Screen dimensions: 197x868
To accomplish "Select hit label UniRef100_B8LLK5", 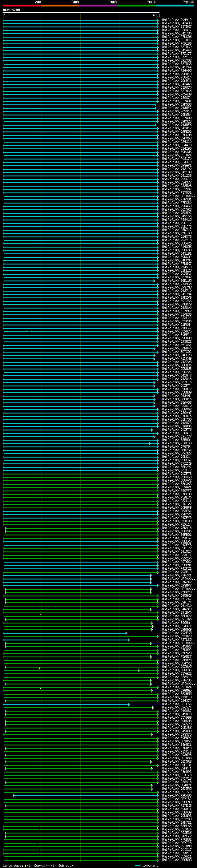I will [x=176, y=541].
